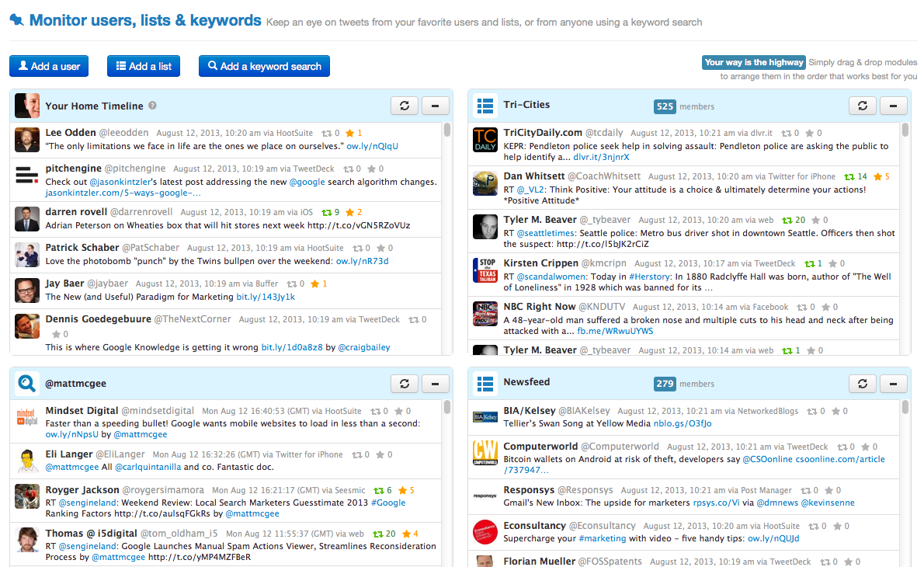Click the Florian Mueller username
This screenshot has width=924, height=567.
pos(539,561)
